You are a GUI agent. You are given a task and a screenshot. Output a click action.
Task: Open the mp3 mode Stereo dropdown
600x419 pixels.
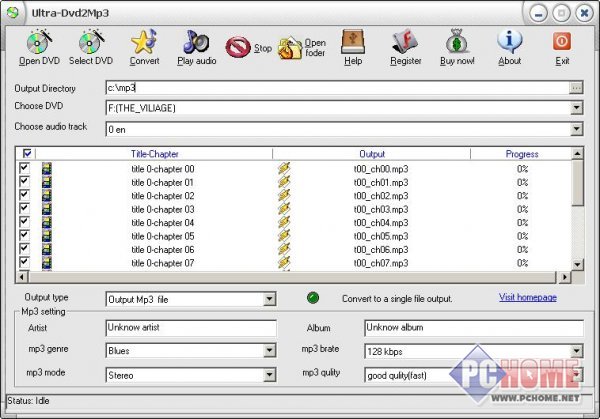click(x=269, y=375)
